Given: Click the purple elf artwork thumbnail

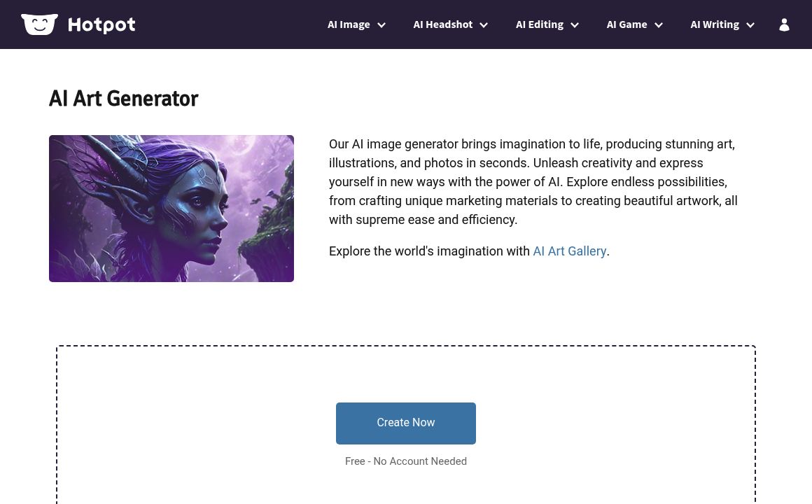Looking at the screenshot, I should [171, 208].
